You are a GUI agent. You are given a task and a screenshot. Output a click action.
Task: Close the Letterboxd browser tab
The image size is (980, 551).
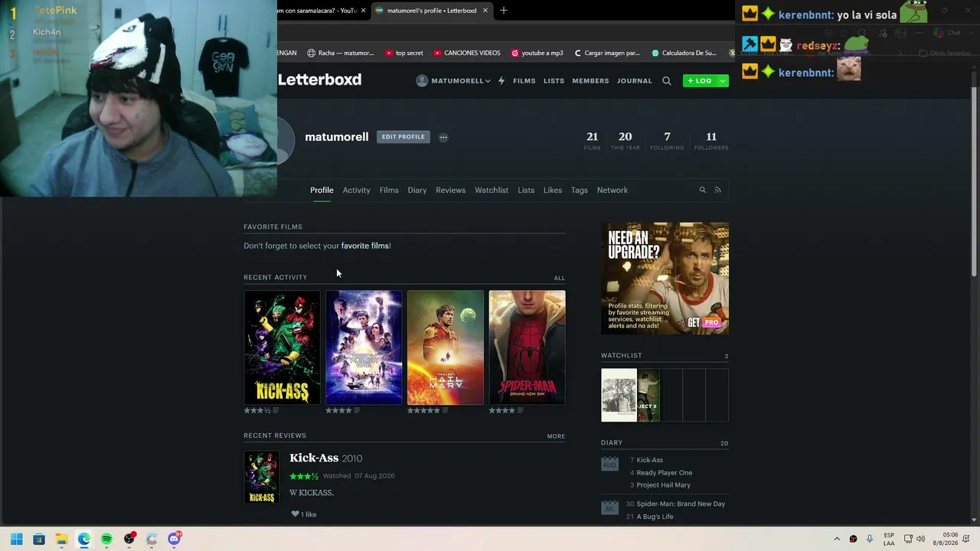pos(485,11)
